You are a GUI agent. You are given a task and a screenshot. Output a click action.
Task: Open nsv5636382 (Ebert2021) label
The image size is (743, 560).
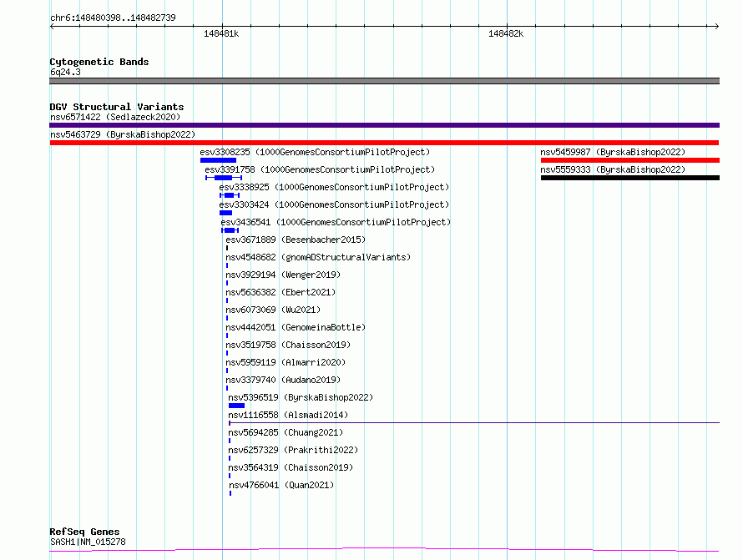coord(281,292)
